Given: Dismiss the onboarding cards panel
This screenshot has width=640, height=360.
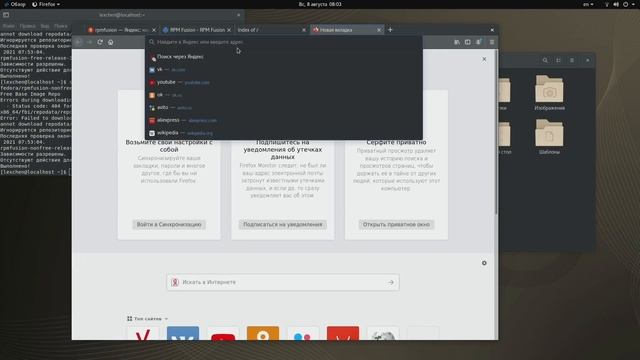Looking at the screenshot, I should [484, 59].
